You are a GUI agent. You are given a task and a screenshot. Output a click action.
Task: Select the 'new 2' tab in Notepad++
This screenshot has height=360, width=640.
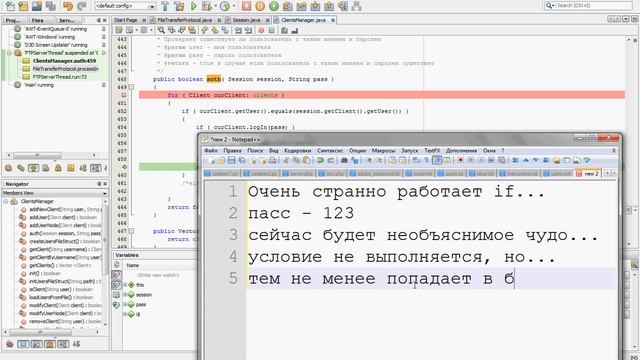(x=588, y=173)
